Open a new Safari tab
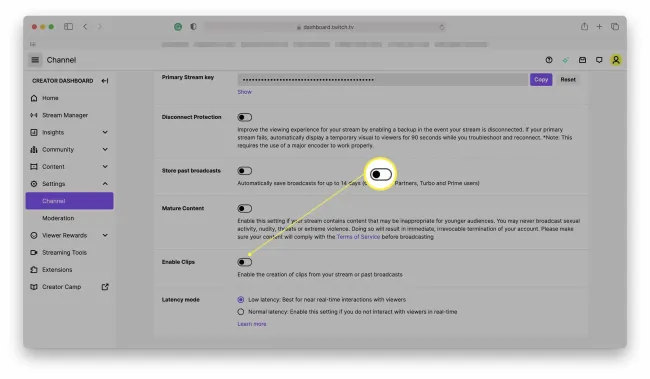This screenshot has height=379, width=650. click(x=599, y=27)
